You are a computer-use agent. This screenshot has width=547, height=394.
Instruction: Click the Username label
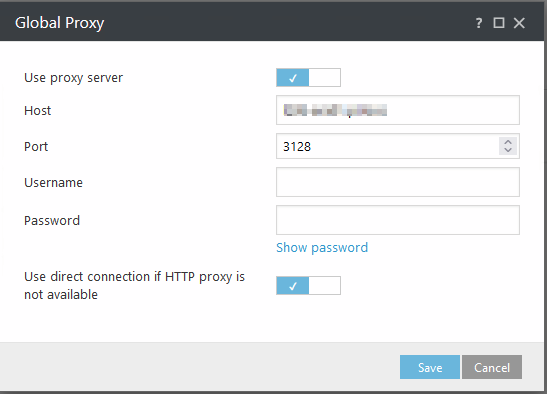(53, 183)
